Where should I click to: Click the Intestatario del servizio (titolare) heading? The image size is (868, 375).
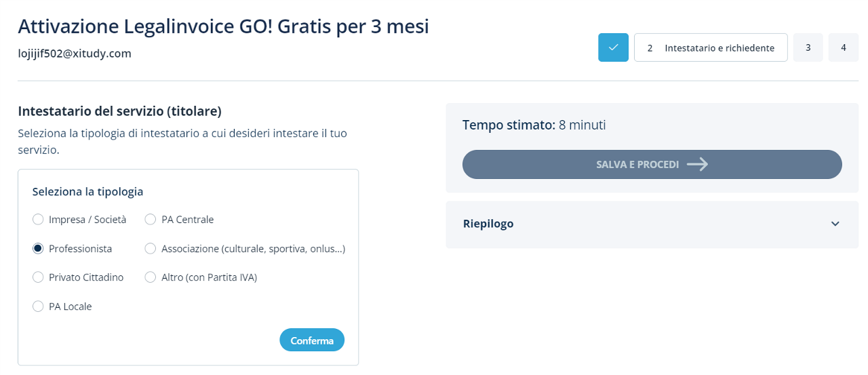click(119, 111)
